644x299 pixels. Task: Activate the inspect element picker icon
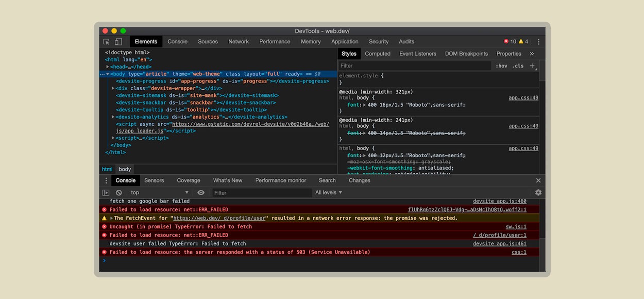click(x=106, y=42)
